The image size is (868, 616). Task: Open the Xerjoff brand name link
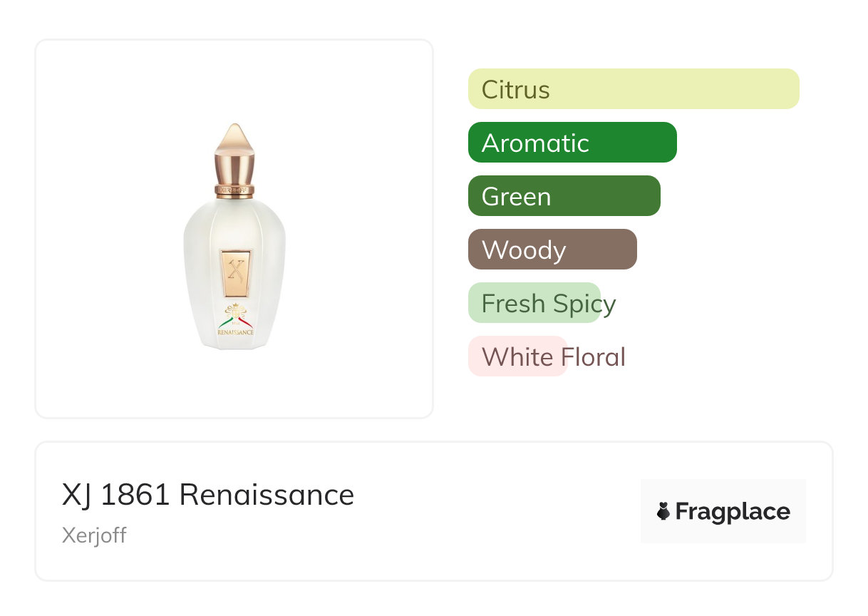pyautogui.click(x=94, y=535)
